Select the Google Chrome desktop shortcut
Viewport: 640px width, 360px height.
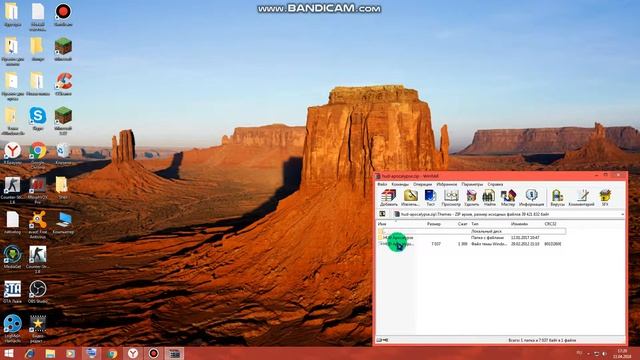point(38,155)
